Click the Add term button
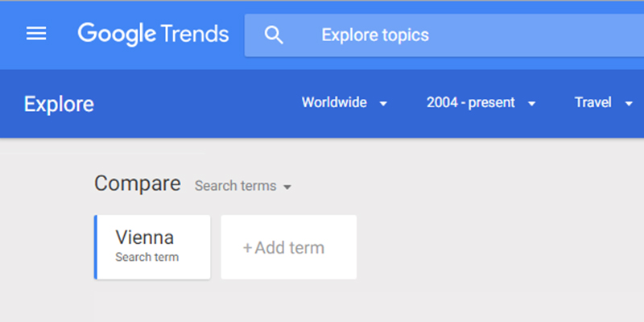This screenshot has height=322, width=644. coord(289,247)
